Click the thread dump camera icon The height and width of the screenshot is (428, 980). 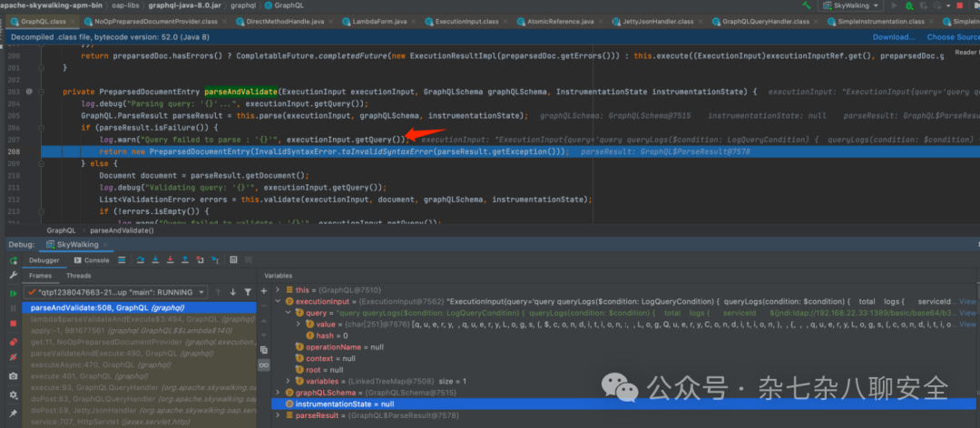(13, 376)
